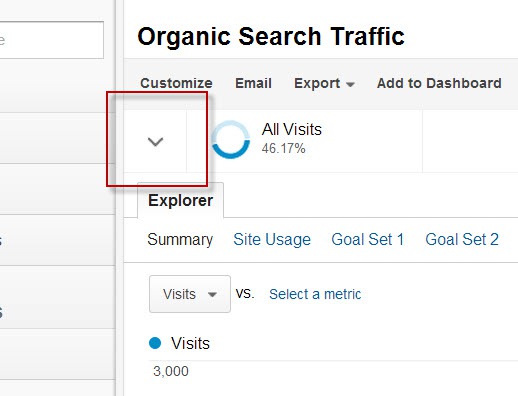This screenshot has height=396, width=518.
Task: Click the Customize toolbar option
Action: pyautogui.click(x=176, y=83)
